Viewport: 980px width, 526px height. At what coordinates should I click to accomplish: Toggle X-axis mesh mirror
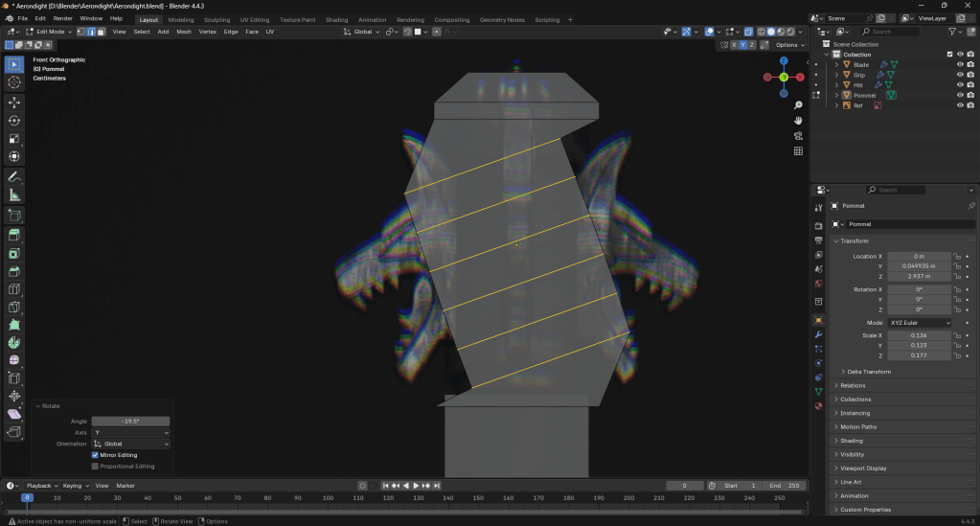[x=735, y=45]
